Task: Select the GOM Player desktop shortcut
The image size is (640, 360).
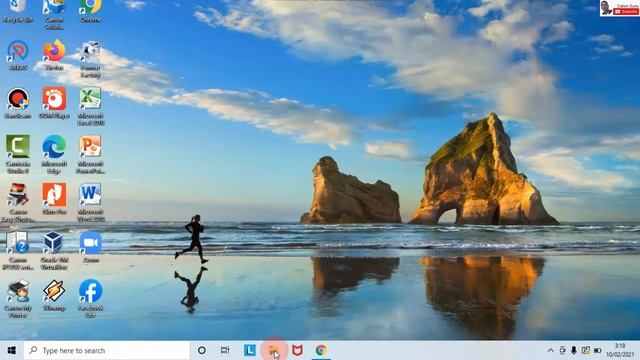Action: click(54, 103)
